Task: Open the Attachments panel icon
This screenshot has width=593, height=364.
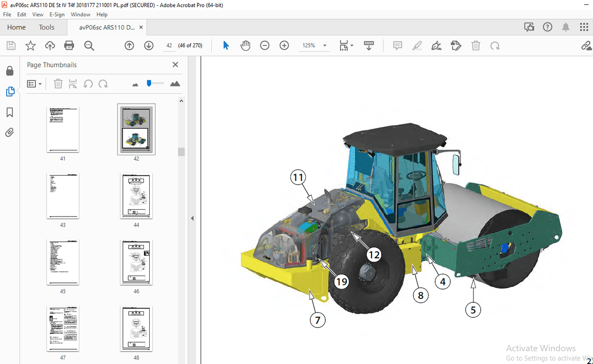Action: click(10, 132)
